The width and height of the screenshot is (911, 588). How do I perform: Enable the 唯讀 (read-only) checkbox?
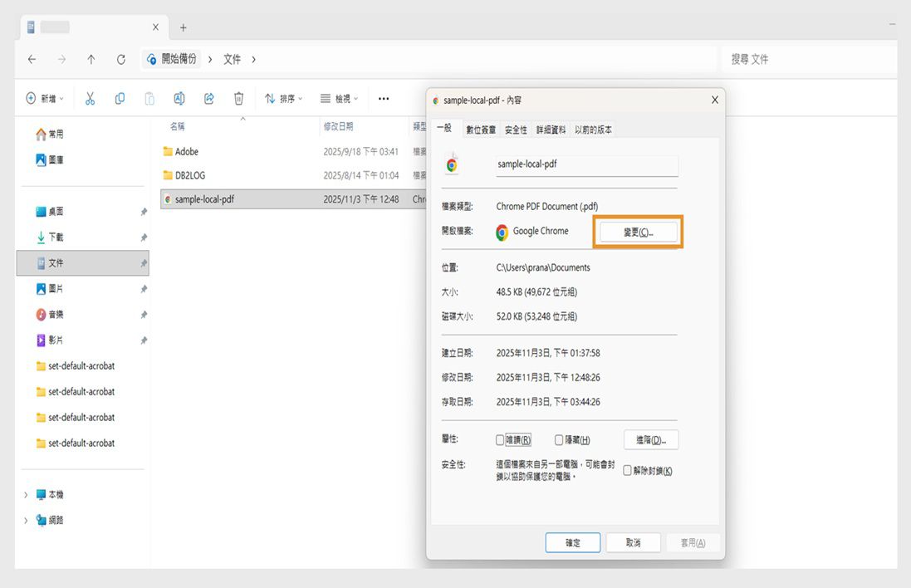tap(501, 439)
